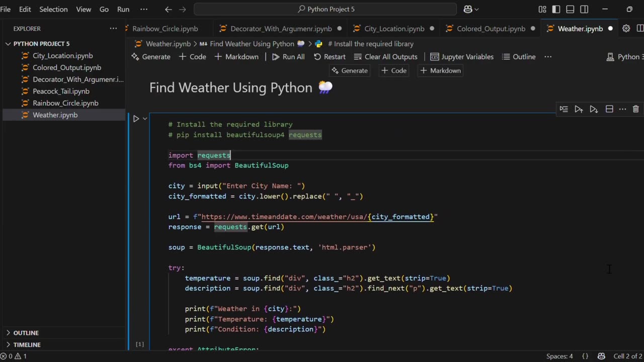
Task: Select the Python 3 kernel picker
Action: click(625, 57)
